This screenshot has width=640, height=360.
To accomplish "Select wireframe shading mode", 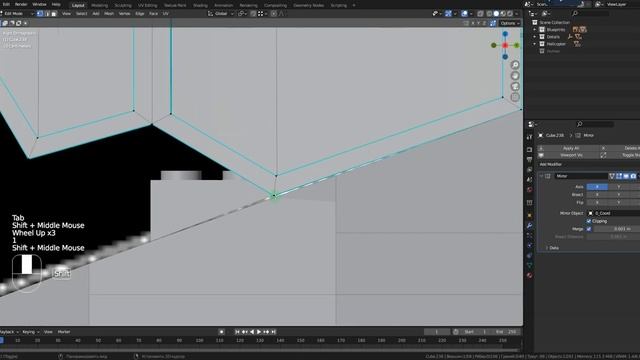I will tap(489, 13).
